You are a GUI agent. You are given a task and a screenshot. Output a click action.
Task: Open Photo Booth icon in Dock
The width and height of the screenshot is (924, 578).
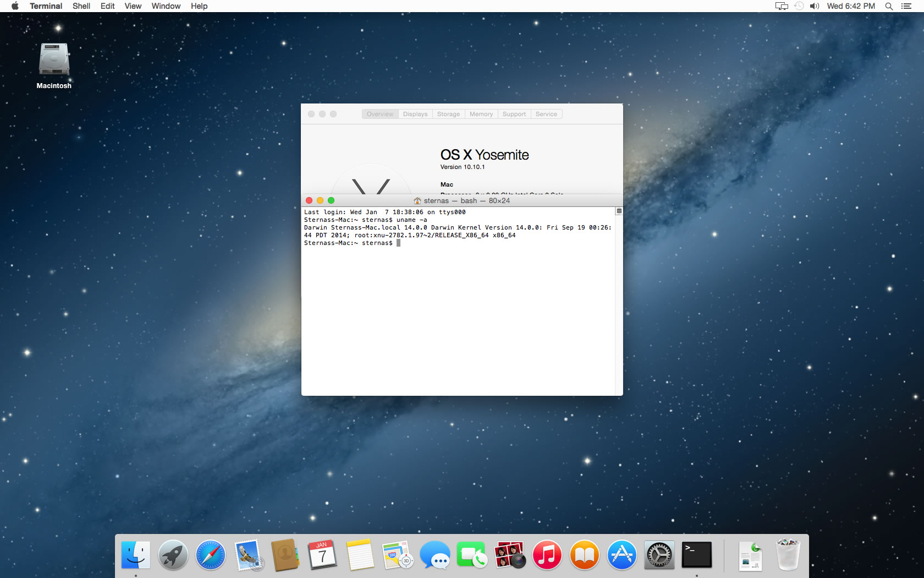[510, 555]
